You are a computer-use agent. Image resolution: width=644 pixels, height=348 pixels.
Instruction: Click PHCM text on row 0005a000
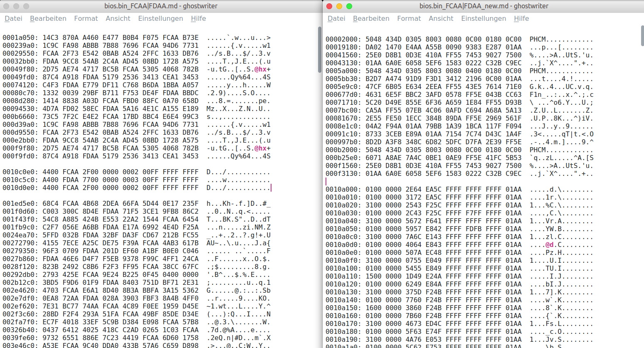[x=538, y=71]
